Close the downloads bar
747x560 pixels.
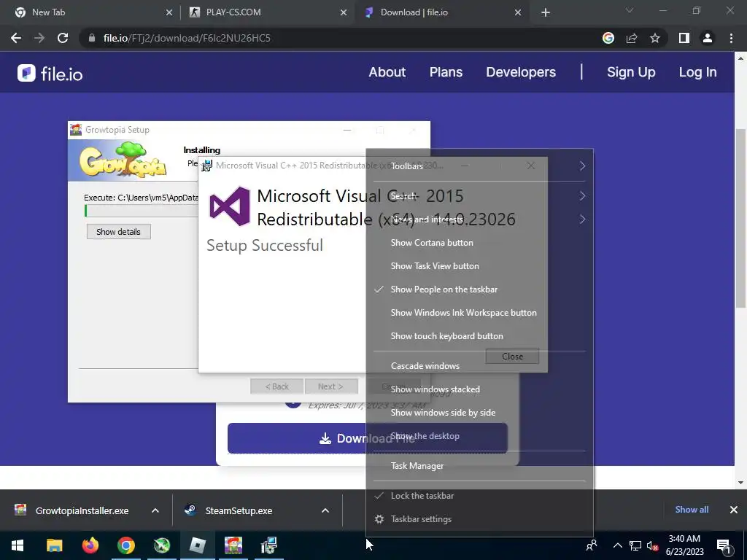point(734,510)
